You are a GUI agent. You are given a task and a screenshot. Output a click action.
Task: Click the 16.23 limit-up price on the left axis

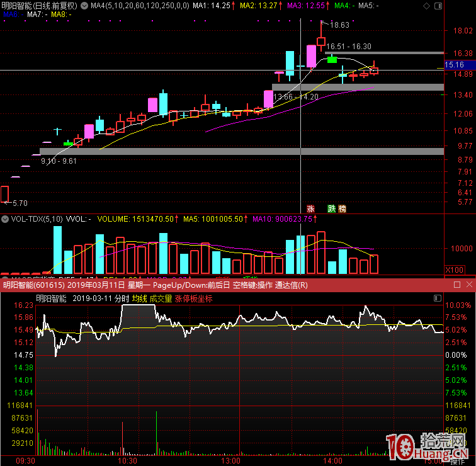pyautogui.click(x=23, y=305)
